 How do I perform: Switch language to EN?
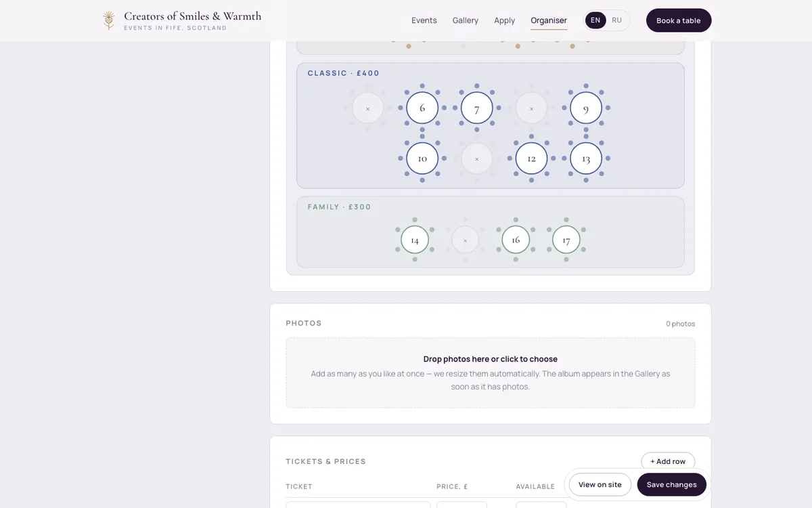click(595, 20)
